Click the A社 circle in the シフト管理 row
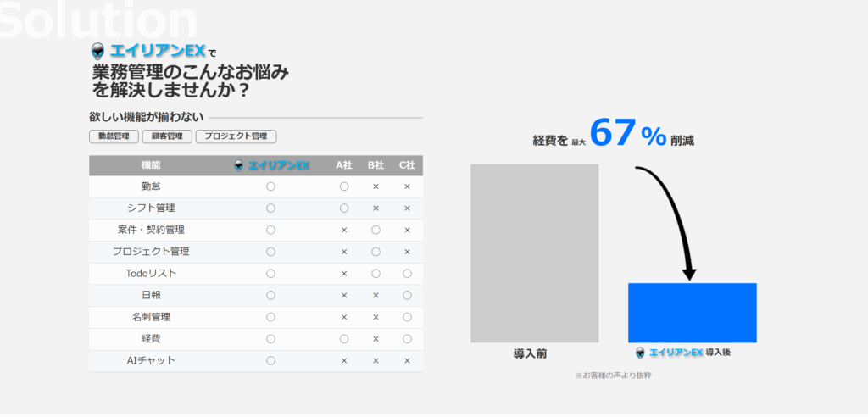The height and width of the screenshot is (417, 868). click(x=344, y=208)
